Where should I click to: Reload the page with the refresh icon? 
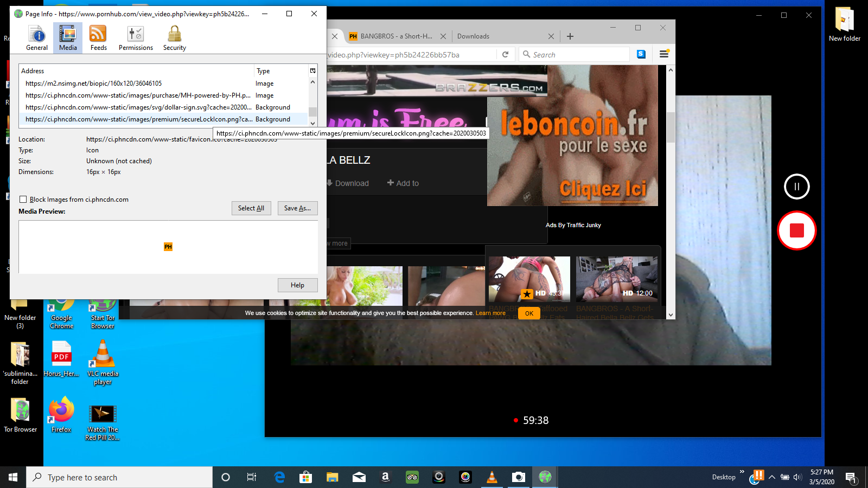505,54
